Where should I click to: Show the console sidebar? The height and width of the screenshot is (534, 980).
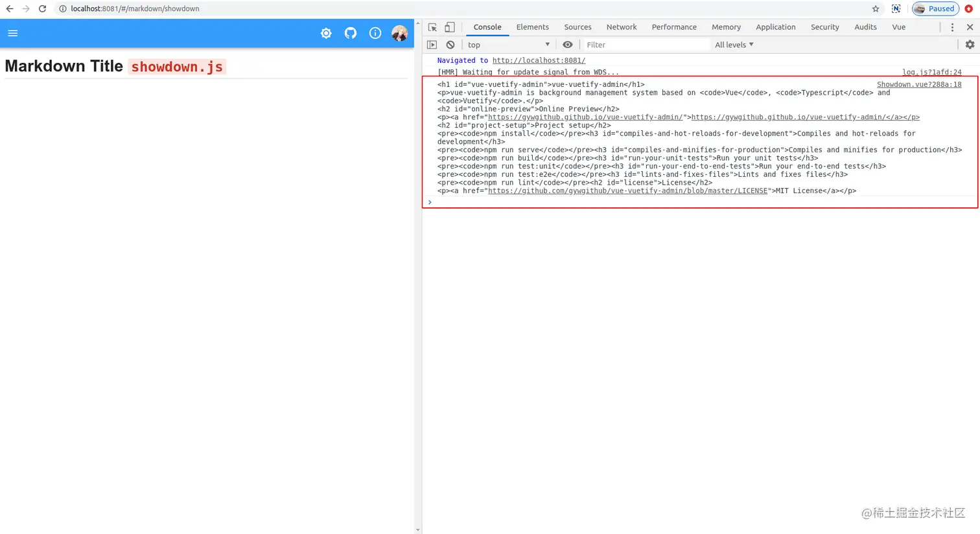pos(432,45)
